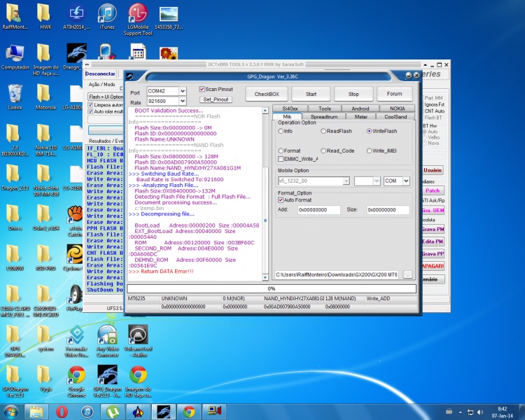
Task: Open the RSD PRO folder
Action: point(45,258)
